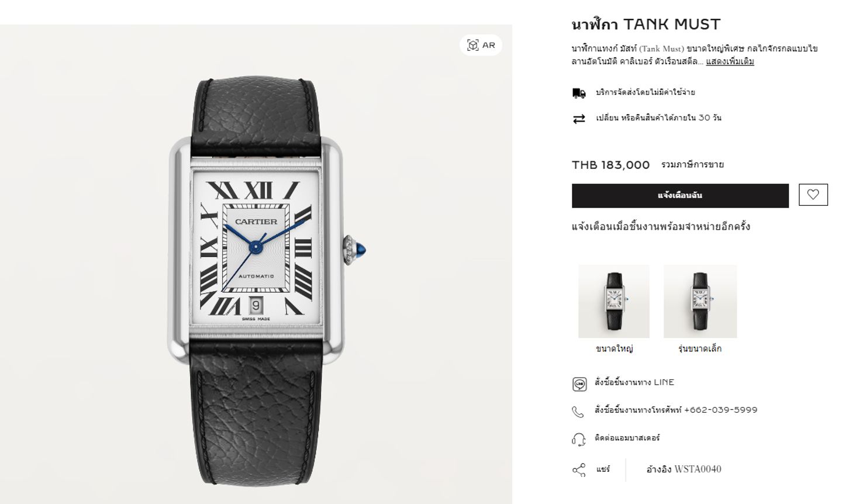Select the ขนาดใหญ่ large size thumbnail
The height and width of the screenshot is (504, 842).
tap(614, 301)
